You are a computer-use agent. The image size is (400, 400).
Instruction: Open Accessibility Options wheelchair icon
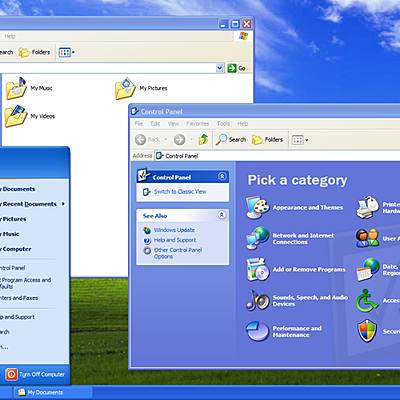pyautogui.click(x=368, y=300)
